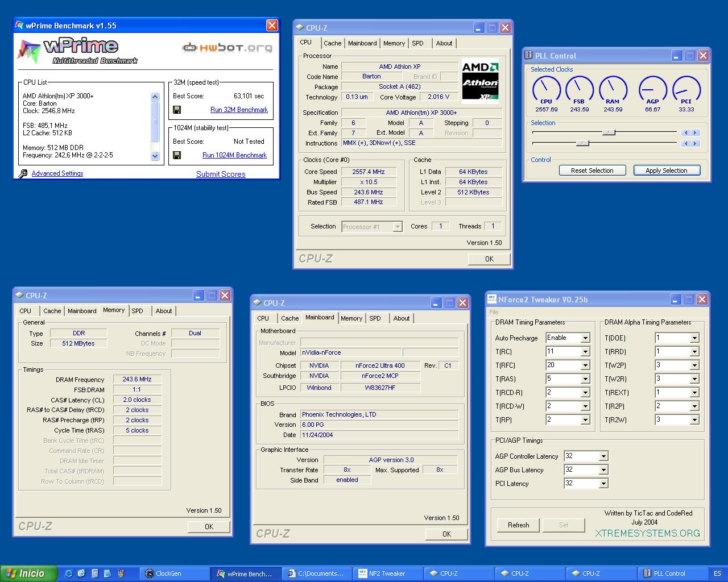Image resolution: width=728 pixels, height=582 pixels.
Task: Open the T(RC) dropdown in NForce2 Tweaker
Action: pyautogui.click(x=585, y=352)
